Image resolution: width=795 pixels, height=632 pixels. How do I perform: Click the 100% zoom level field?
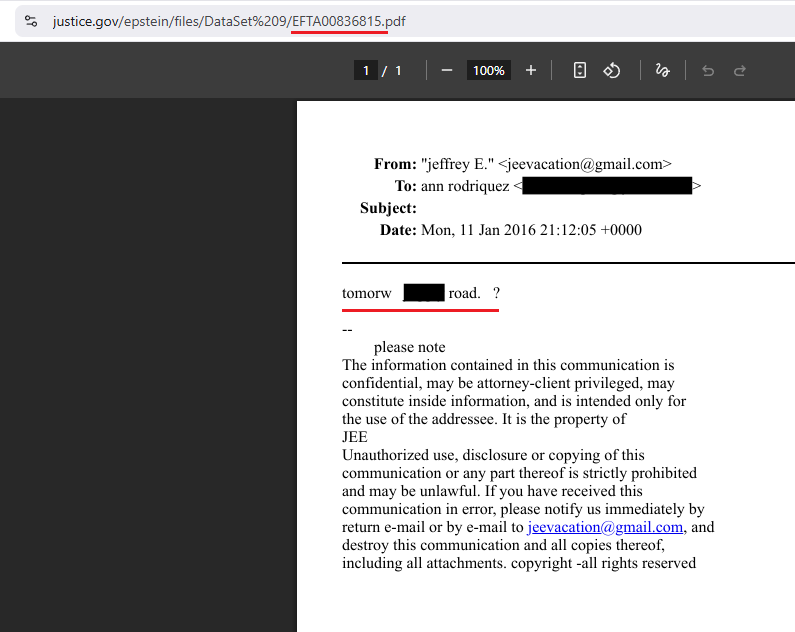pyautogui.click(x=489, y=70)
